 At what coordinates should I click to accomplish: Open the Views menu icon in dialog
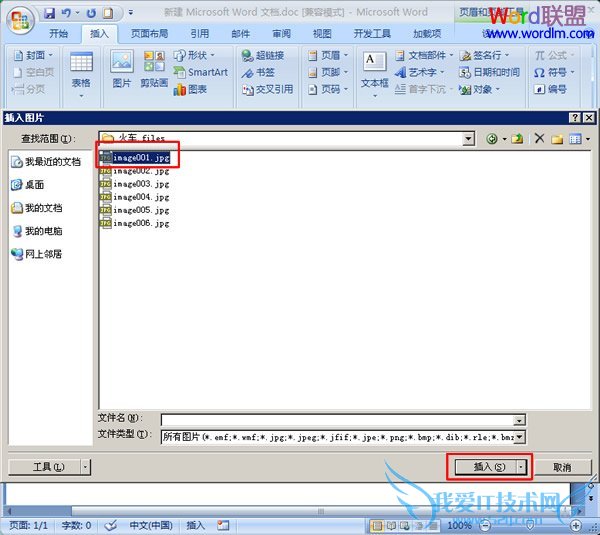575,139
